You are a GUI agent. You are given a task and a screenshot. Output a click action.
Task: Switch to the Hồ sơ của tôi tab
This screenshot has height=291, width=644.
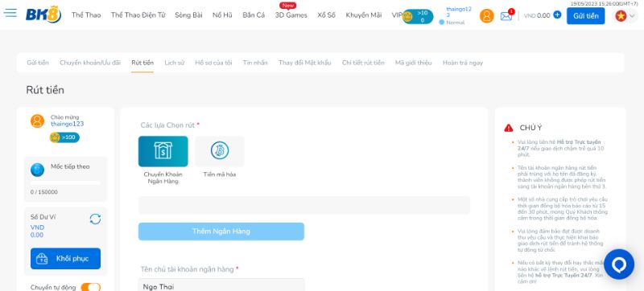(x=213, y=63)
